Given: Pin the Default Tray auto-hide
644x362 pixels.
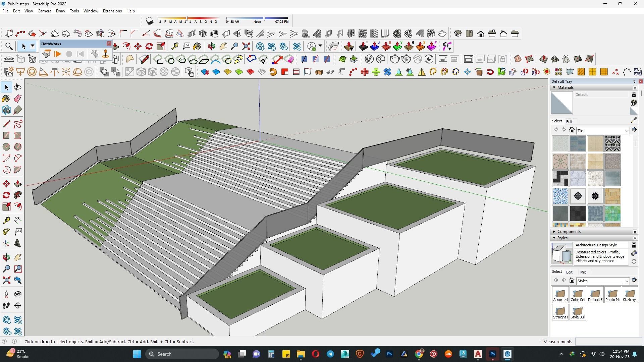Looking at the screenshot, I should click(634, 81).
